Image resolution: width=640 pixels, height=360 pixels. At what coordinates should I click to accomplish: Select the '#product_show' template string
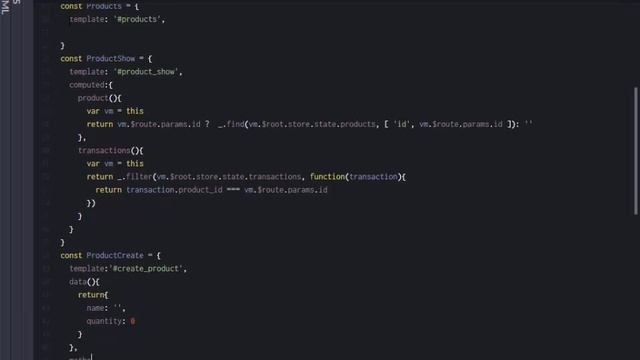pyautogui.click(x=146, y=72)
